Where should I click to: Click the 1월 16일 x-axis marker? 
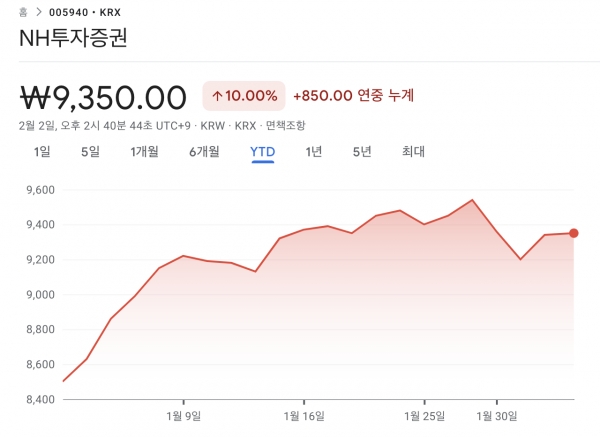click(x=304, y=416)
